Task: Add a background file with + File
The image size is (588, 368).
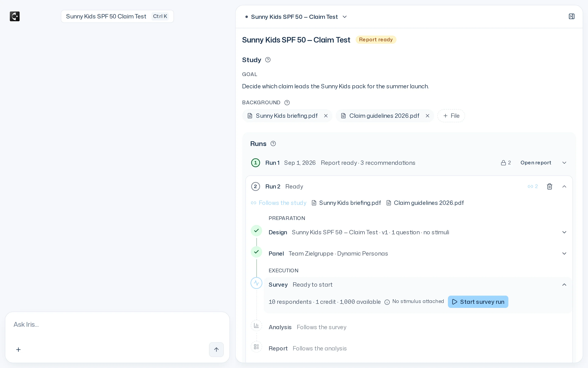Action: 451,116
